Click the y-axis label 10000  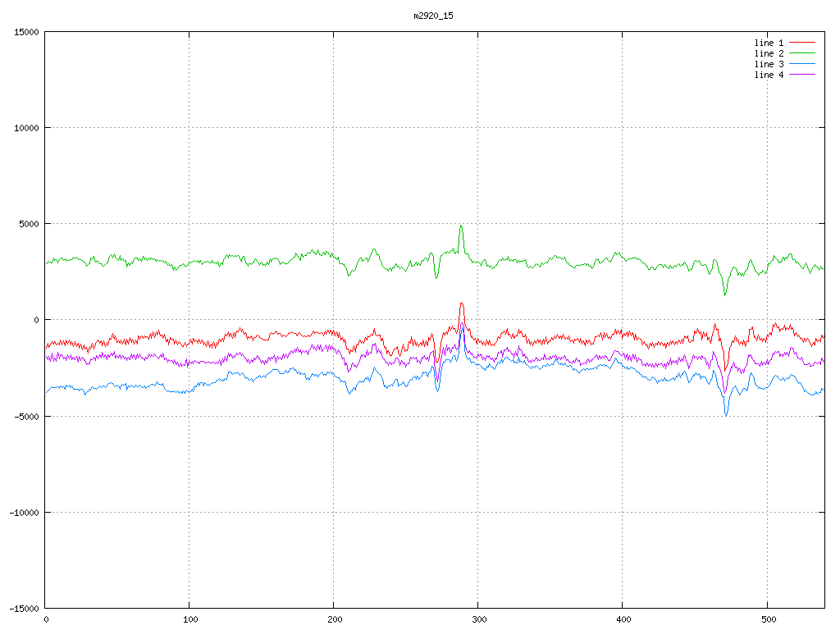(x=26, y=128)
